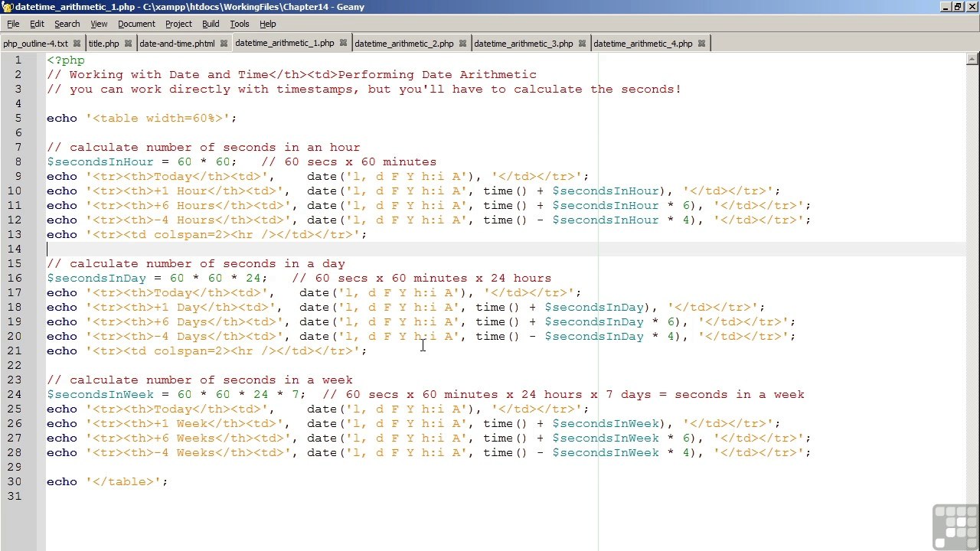The height and width of the screenshot is (551, 980).
Task: Open the Tools menu
Action: pyautogui.click(x=240, y=24)
